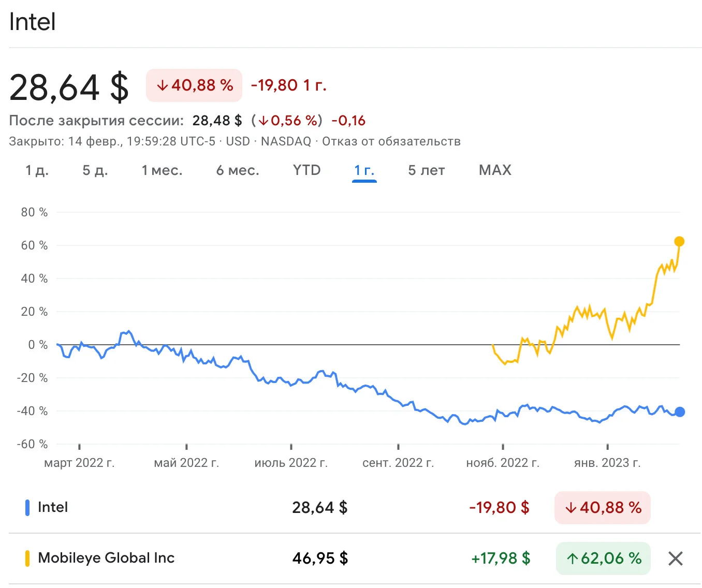Click the large 28,64 $ price

click(69, 87)
